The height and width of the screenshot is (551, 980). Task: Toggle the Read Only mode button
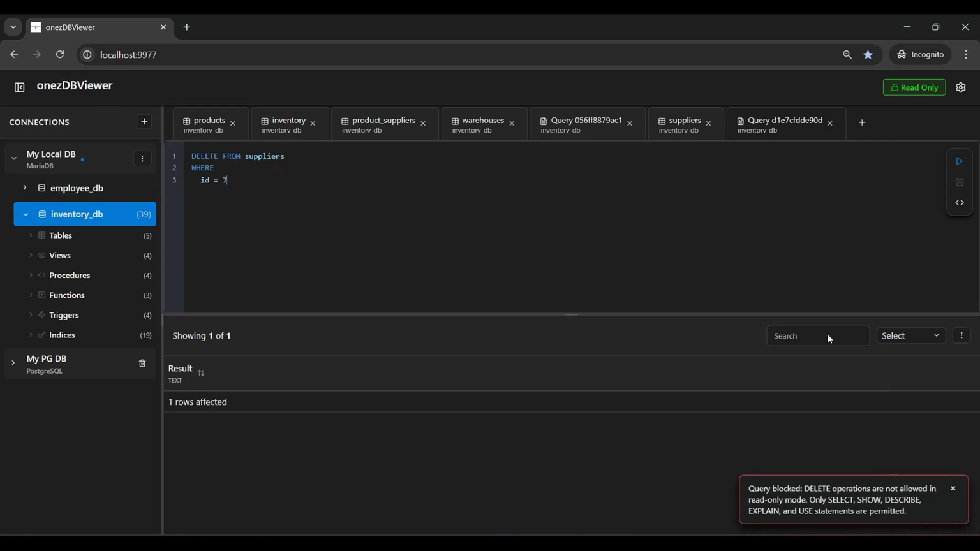[914, 87]
